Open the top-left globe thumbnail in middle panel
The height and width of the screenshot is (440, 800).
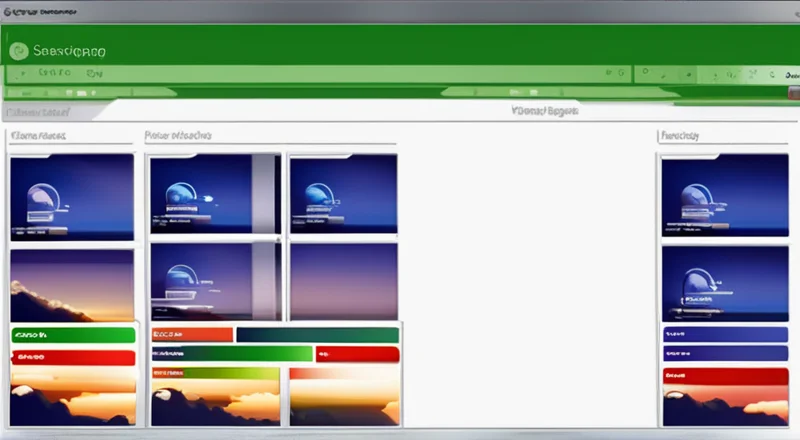213,194
